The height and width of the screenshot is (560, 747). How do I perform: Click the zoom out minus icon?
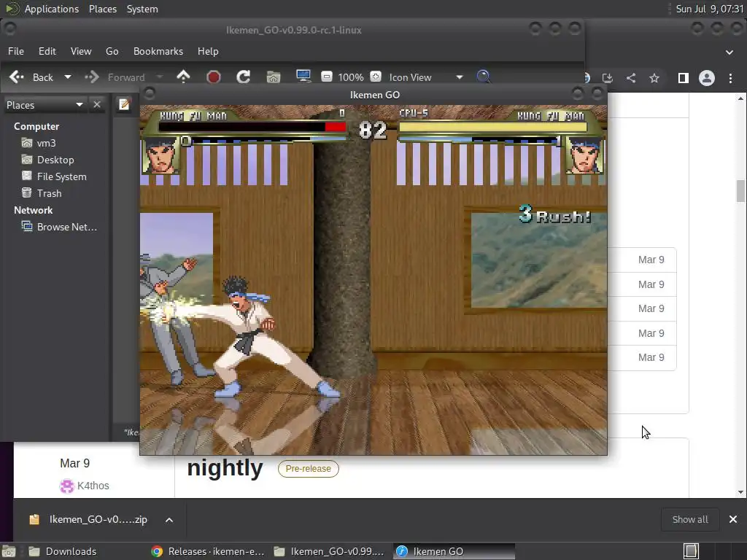tap(327, 77)
